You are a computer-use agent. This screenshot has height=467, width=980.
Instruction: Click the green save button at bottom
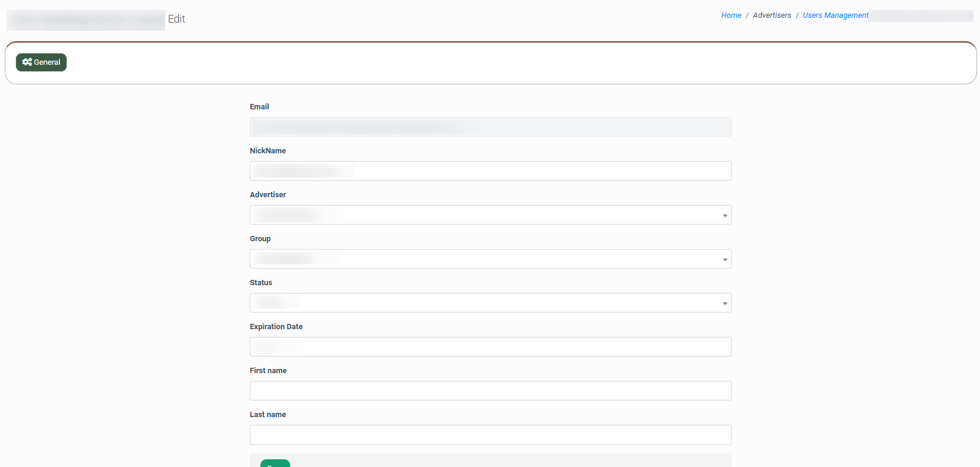coord(275,463)
